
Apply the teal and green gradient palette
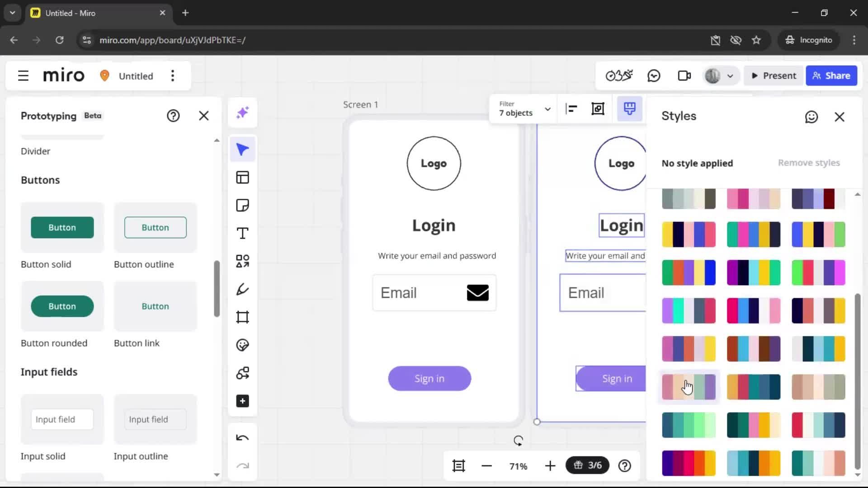click(x=689, y=425)
